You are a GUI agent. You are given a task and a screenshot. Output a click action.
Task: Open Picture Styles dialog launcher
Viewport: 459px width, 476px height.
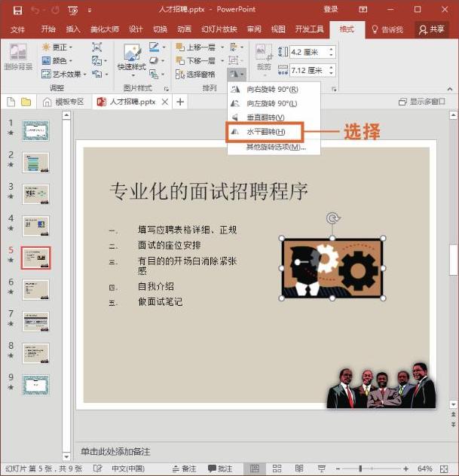[167, 89]
